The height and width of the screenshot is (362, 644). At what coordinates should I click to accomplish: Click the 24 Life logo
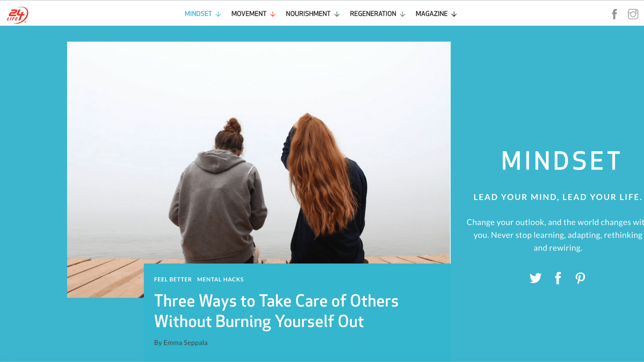[x=17, y=15]
